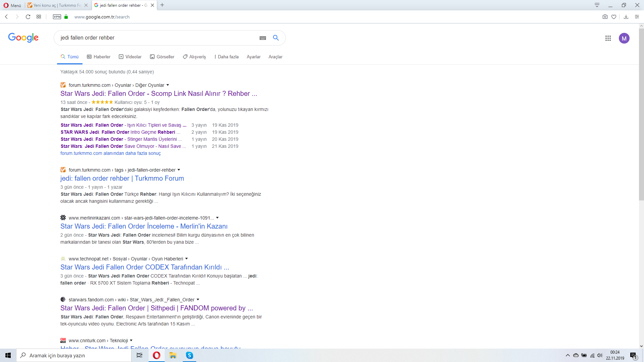Expand dropdown arrow for starwars.fandom.com result
The height and width of the screenshot is (362, 644).
(198, 300)
